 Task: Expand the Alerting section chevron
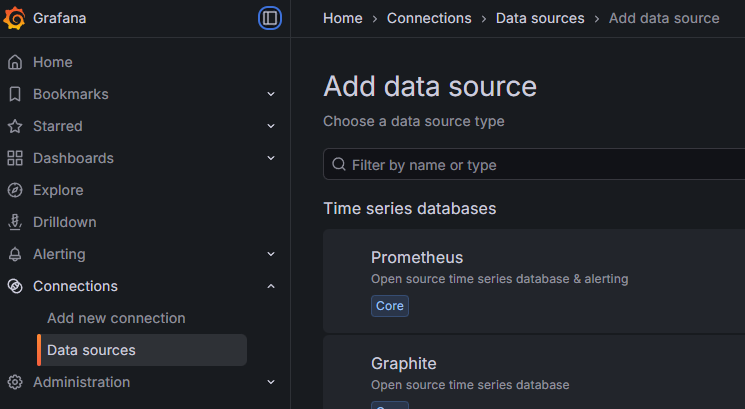[271, 254]
